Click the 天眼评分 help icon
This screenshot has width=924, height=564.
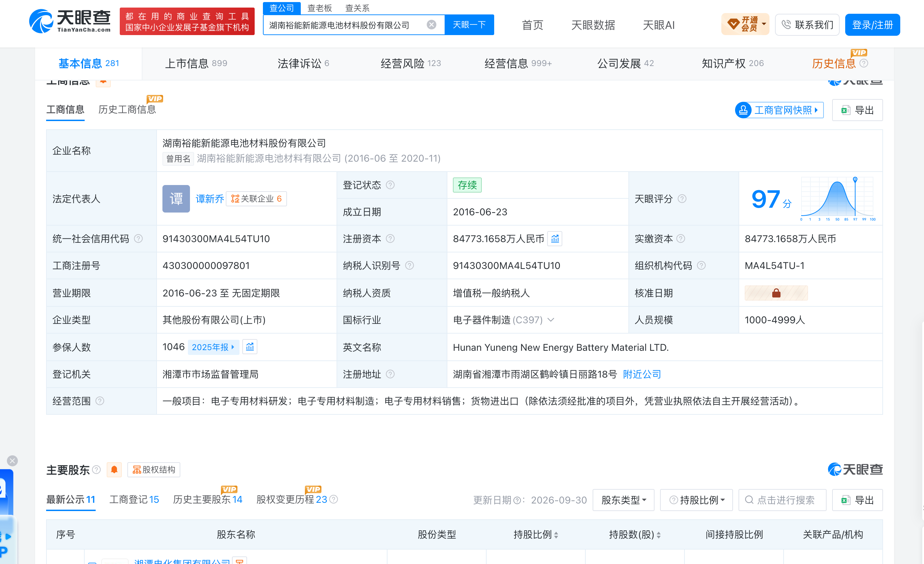(x=682, y=199)
